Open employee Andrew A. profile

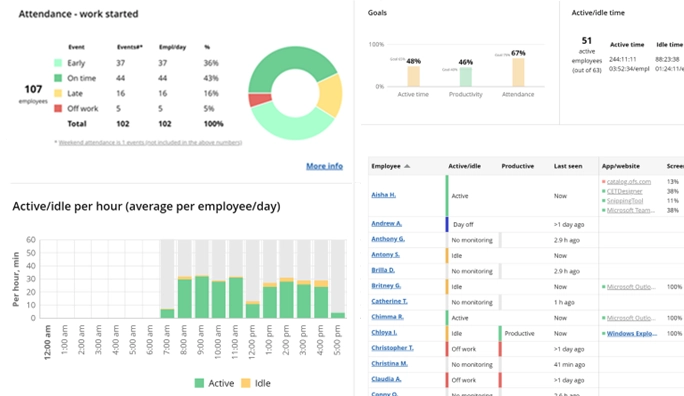pos(386,223)
